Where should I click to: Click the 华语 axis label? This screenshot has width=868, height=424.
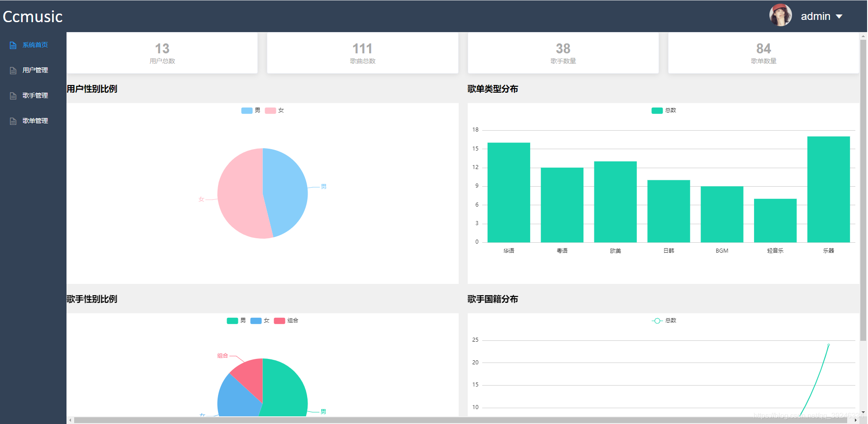[x=509, y=250]
